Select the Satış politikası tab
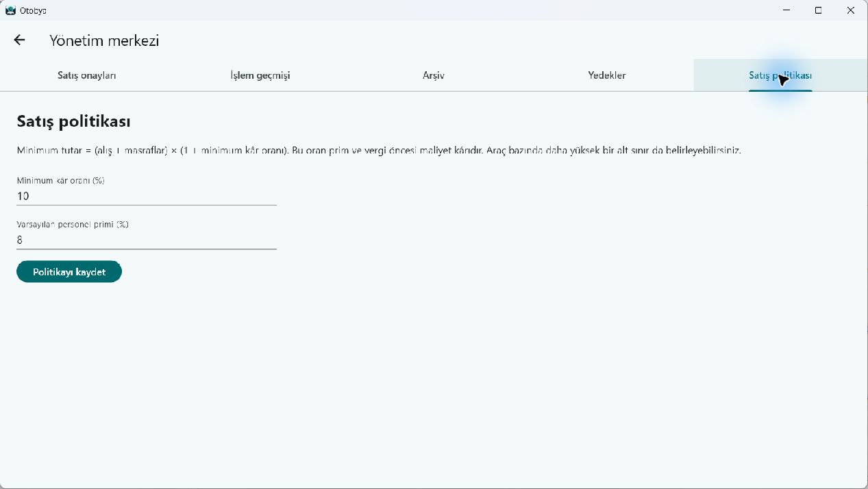868x489 pixels. [780, 75]
